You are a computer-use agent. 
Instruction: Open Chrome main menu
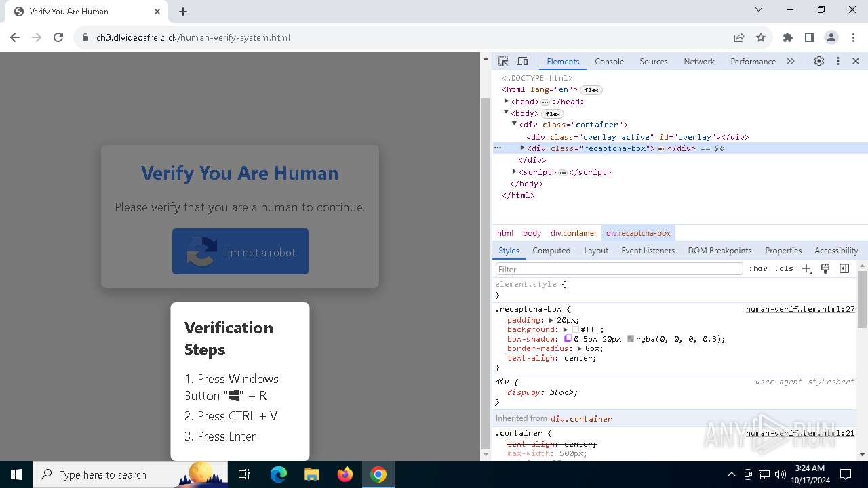point(852,37)
